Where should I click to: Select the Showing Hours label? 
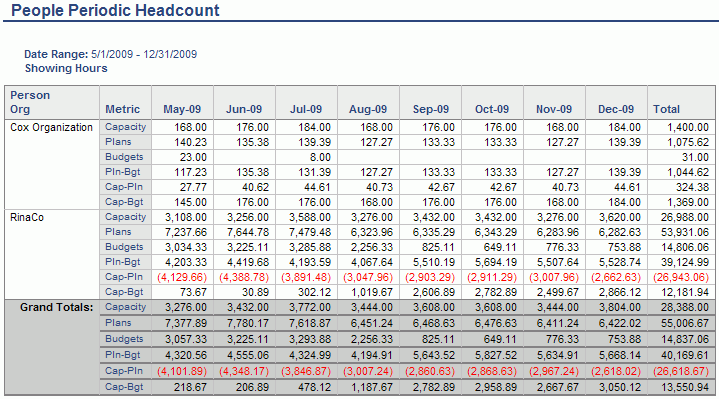pyautogui.click(x=66, y=68)
